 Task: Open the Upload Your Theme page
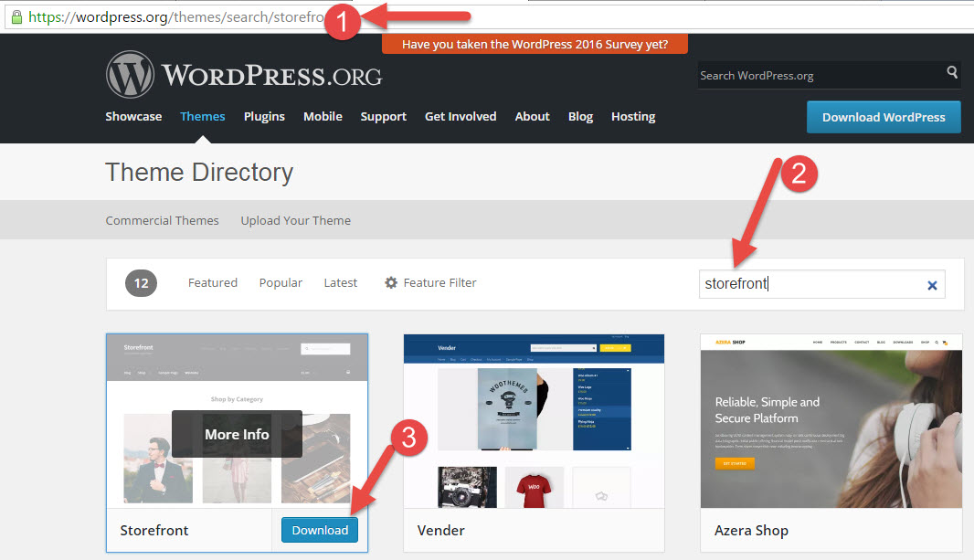[x=295, y=220]
